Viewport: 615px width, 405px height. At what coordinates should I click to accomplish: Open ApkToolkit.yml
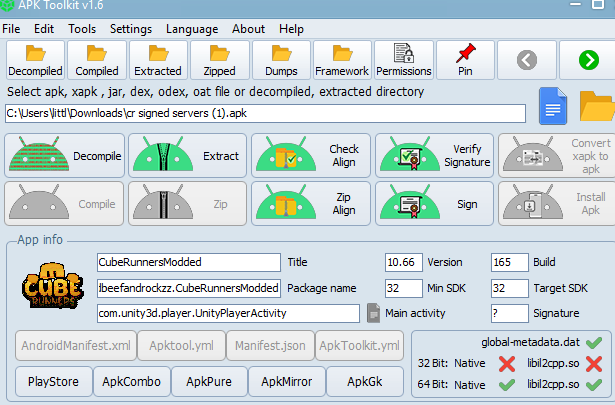point(359,345)
